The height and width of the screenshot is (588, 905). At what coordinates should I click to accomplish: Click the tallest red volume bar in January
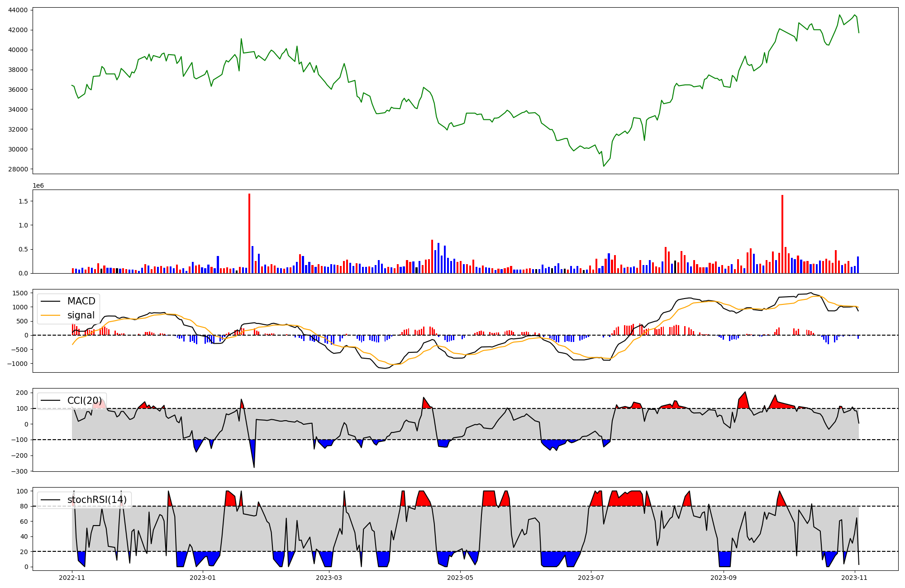(249, 233)
